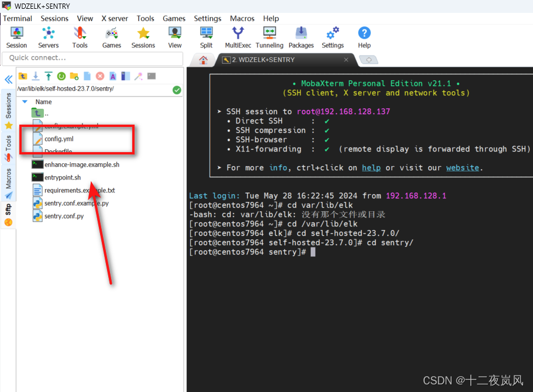This screenshot has height=392, width=533.
Task: Click the red delete icon in SFTP toolbar
Action: pos(100,76)
